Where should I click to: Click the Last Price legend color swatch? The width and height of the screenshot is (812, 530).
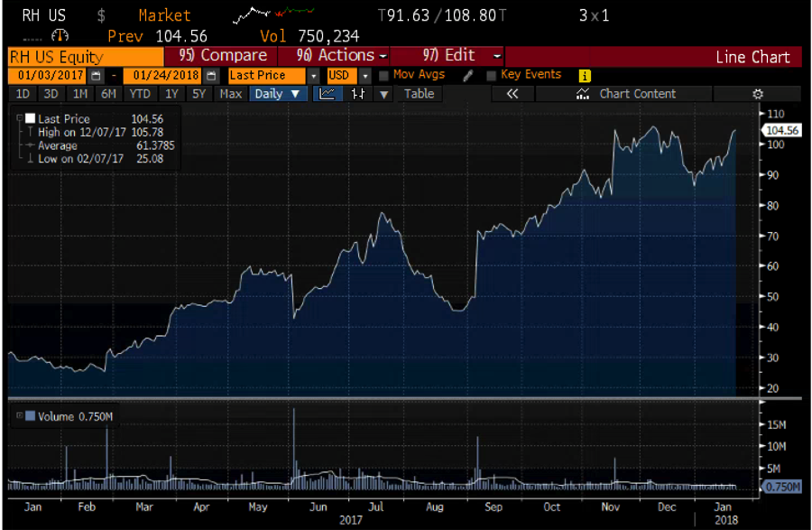(30, 118)
